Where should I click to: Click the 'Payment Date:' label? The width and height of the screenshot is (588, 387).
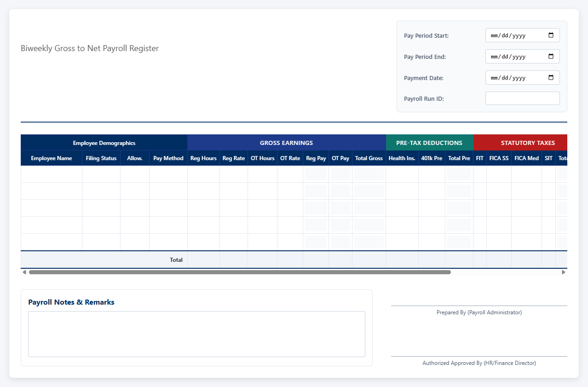coord(424,78)
